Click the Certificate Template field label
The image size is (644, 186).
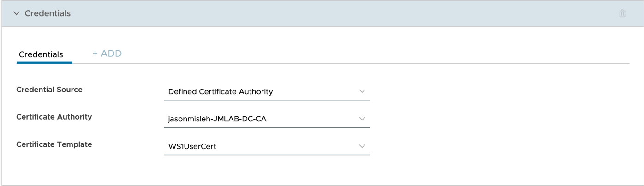tap(54, 144)
